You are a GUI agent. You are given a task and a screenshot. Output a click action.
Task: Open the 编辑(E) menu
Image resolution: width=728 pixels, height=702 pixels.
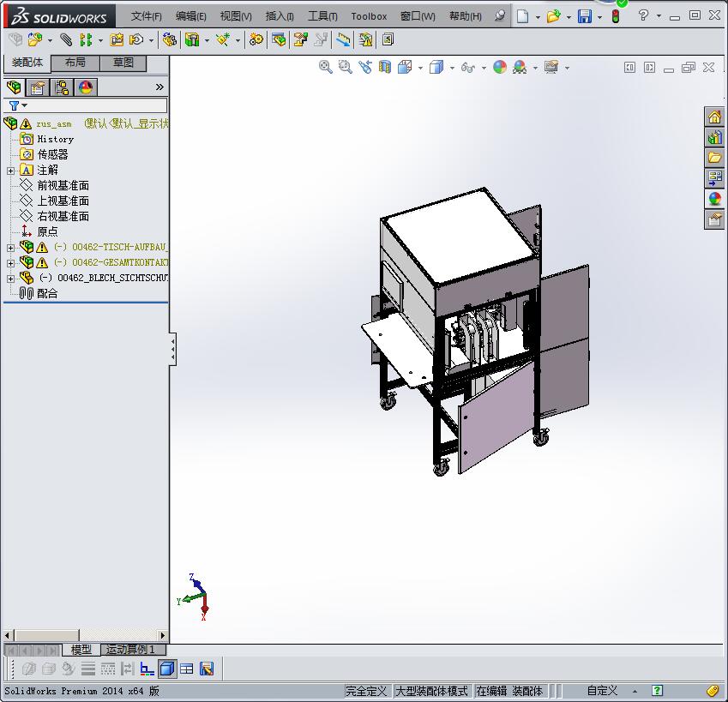(191, 16)
